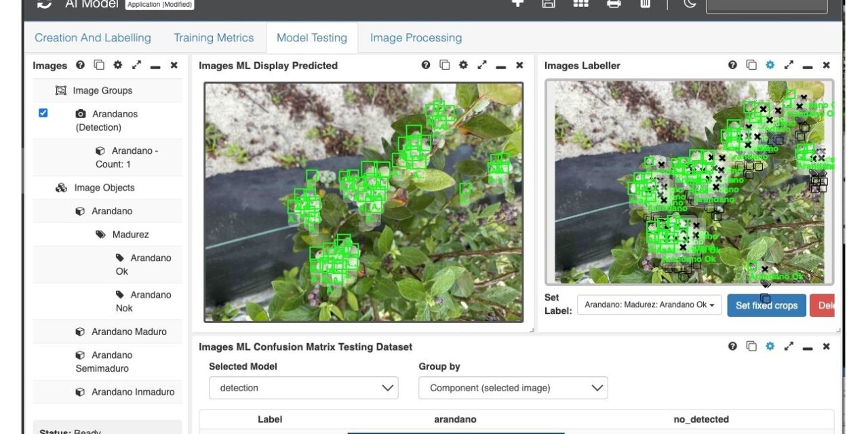Open the grid layout icon in top toolbar
Image resolution: width=868 pixels, height=434 pixels.
click(580, 3)
